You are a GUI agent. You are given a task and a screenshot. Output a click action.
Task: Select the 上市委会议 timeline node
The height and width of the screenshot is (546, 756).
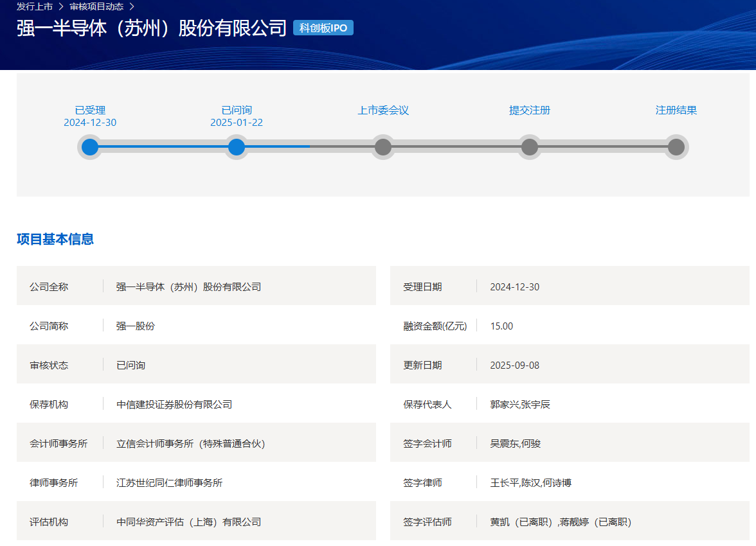[x=383, y=147]
